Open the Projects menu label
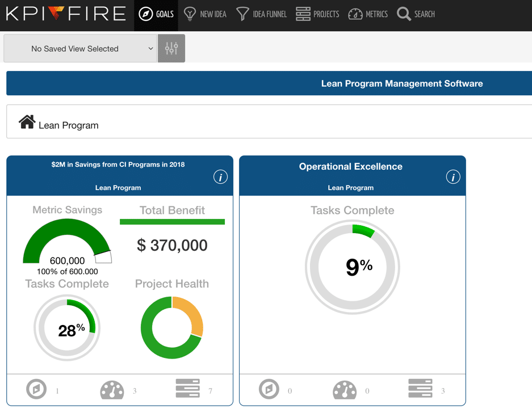The image size is (532, 409). click(326, 14)
